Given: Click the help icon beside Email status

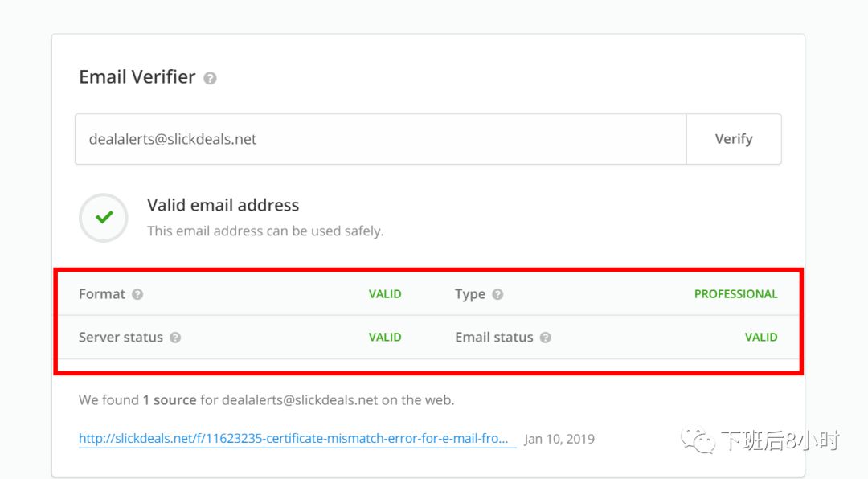Looking at the screenshot, I should (x=545, y=338).
